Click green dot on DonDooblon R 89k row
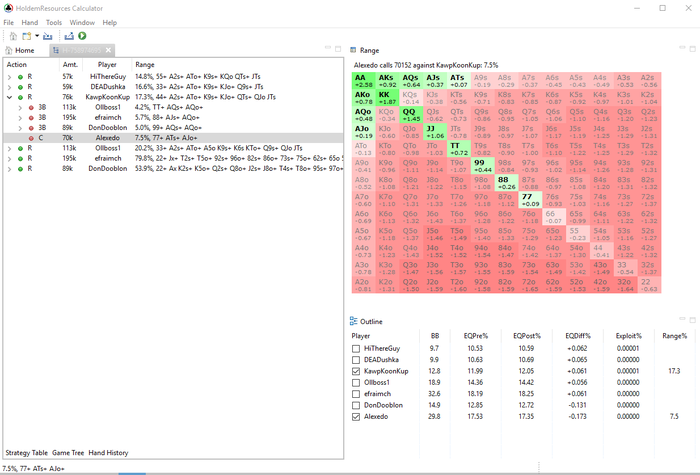This screenshot has height=475, width=700. click(20, 169)
